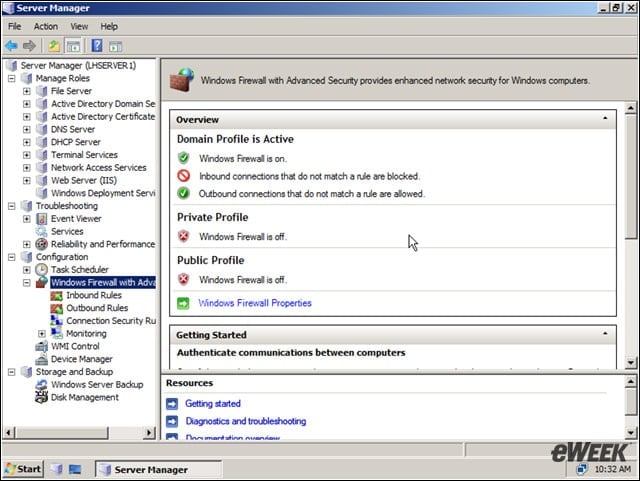
Task: Select the Configuration node
Action: click(x=62, y=257)
